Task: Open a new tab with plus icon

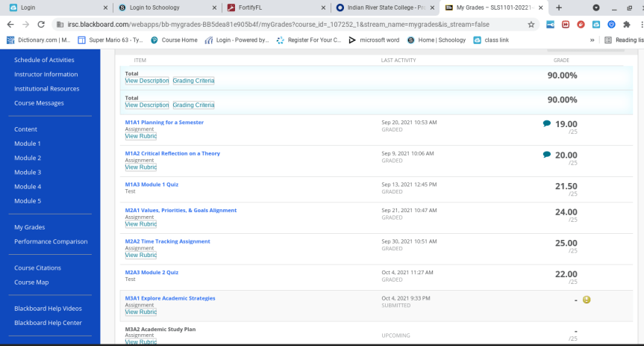Action: (558, 7)
